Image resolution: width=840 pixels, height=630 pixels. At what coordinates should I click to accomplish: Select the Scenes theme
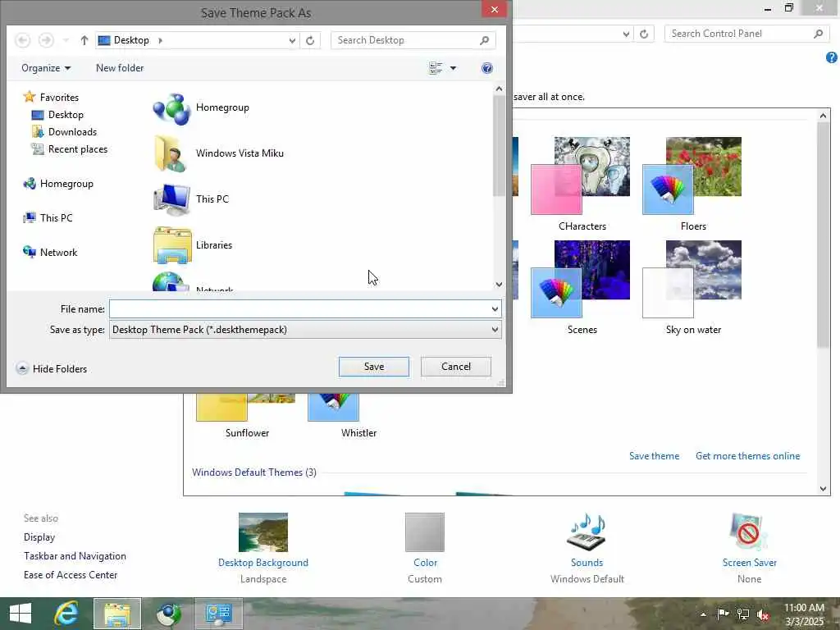tap(581, 288)
